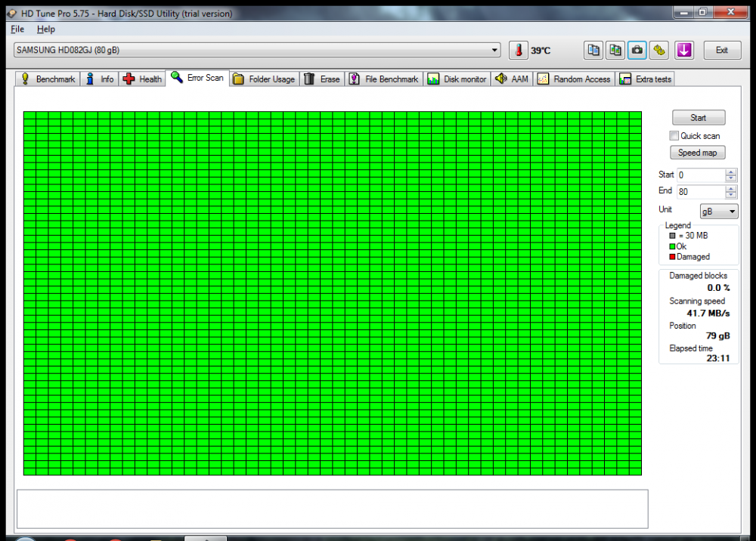
Task: Open the Help menu
Action: 46,29
